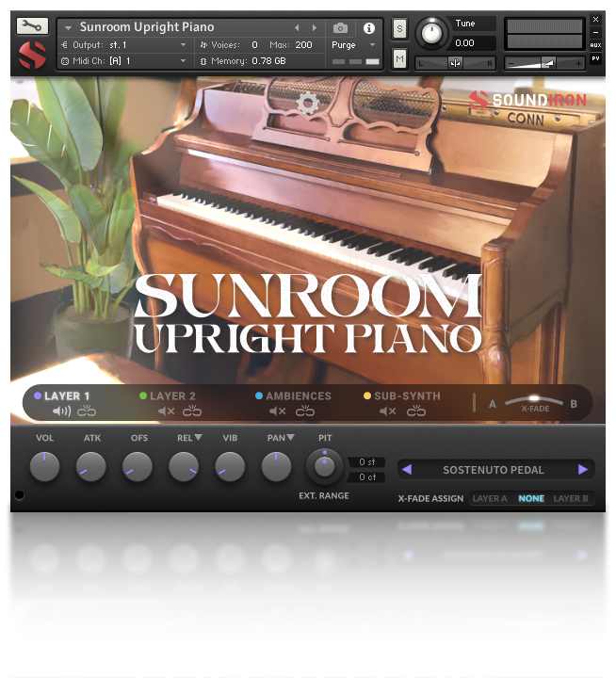Click the black dot at panel corner

coord(19,494)
